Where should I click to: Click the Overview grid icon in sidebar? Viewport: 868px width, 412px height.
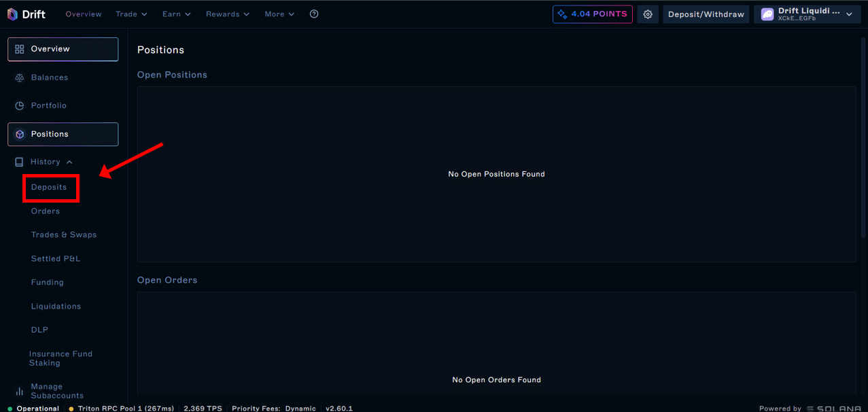20,49
